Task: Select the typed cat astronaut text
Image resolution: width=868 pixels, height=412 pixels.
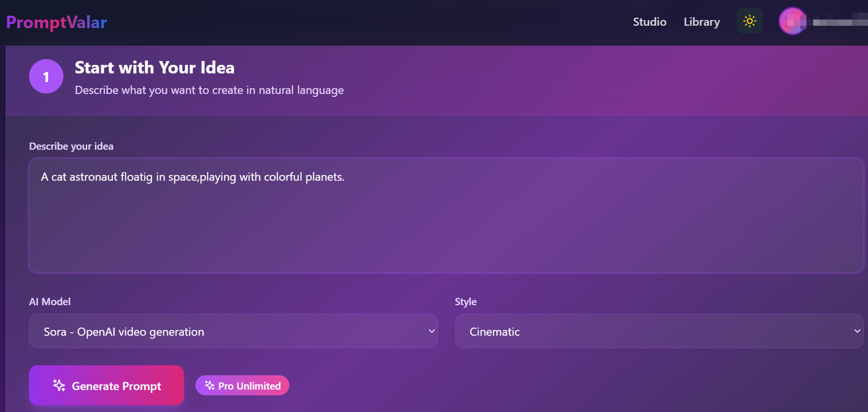Action: (x=192, y=176)
